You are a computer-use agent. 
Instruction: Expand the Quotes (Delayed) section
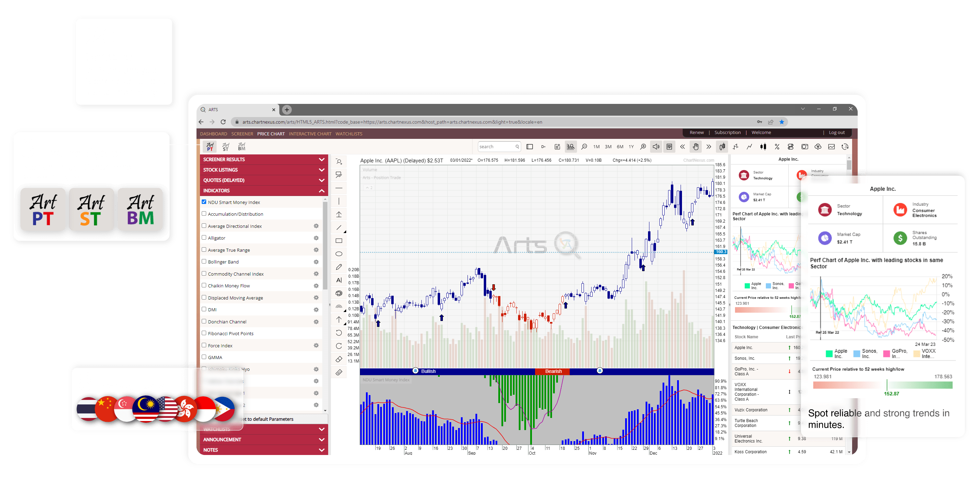(264, 180)
